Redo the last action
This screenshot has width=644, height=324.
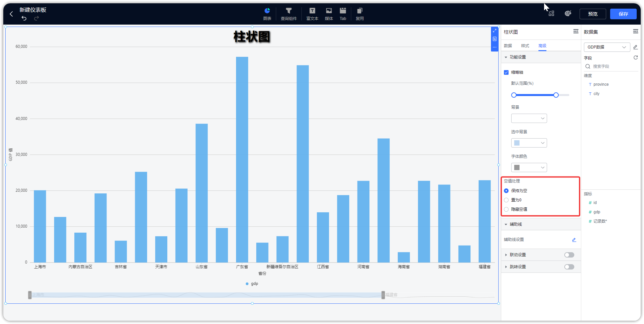[37, 18]
